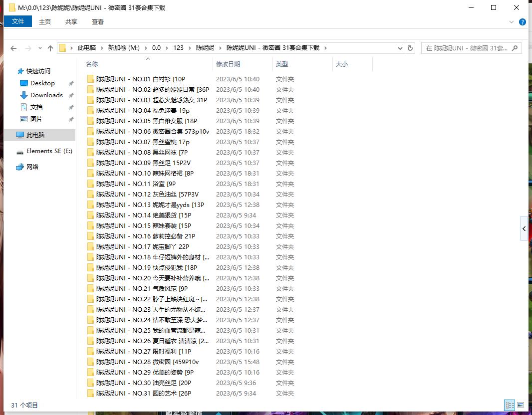
Task: Select the NO.14 绝美狠货 folder icon
Action: click(90, 215)
